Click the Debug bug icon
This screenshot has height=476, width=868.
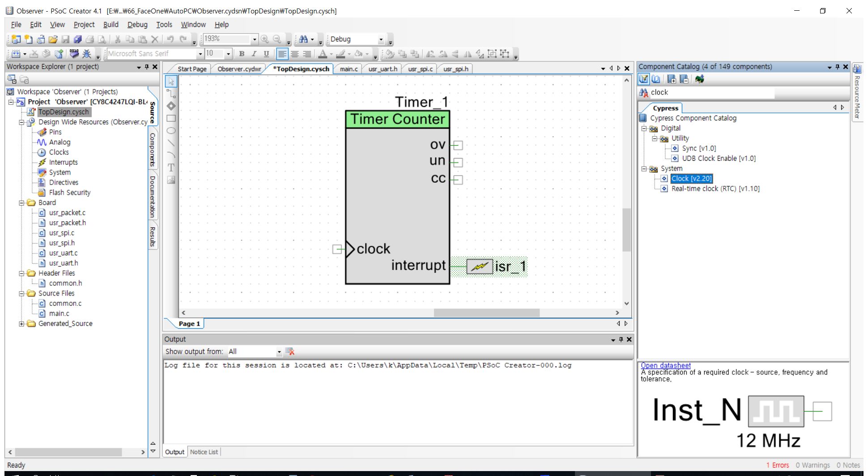click(87, 54)
